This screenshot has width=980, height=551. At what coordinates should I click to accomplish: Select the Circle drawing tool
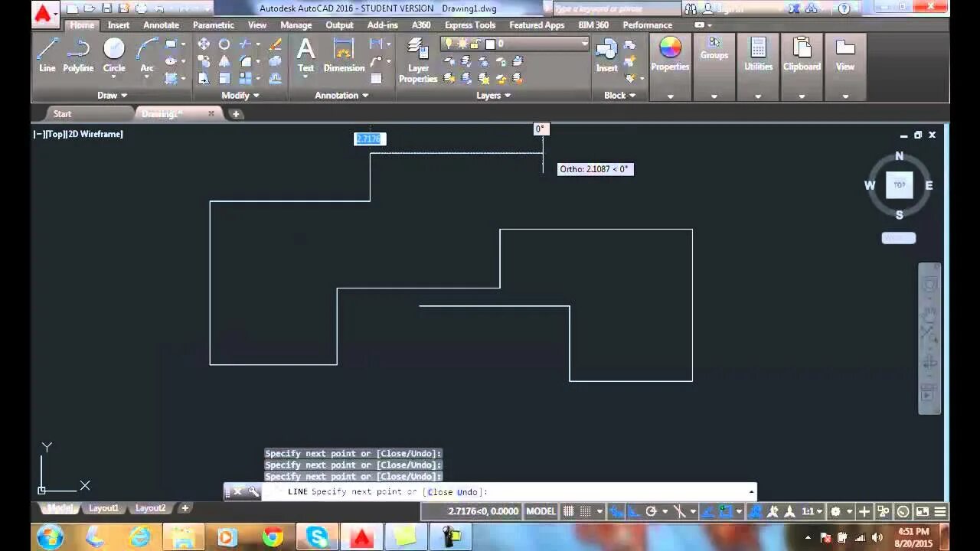[114, 55]
